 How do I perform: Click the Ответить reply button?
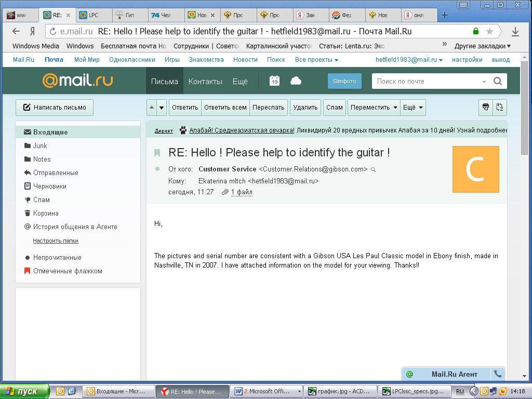[185, 108]
